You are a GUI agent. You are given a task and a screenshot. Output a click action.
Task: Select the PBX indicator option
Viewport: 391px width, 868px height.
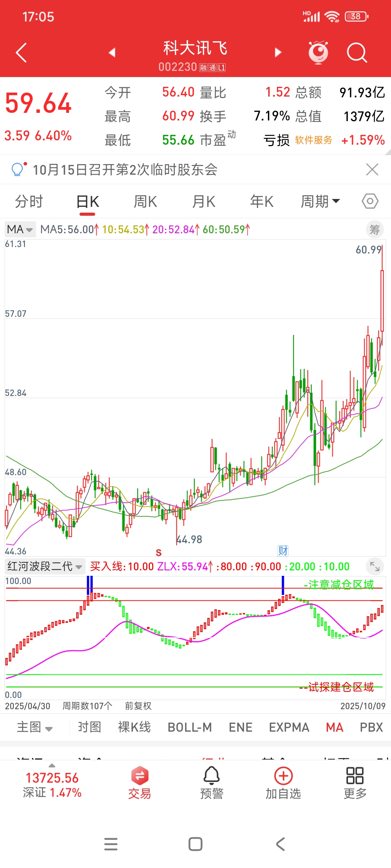click(x=371, y=727)
